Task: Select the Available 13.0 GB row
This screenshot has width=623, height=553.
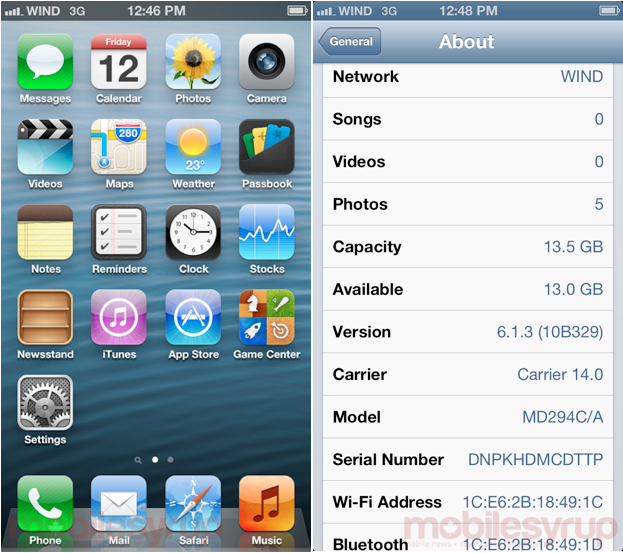Action: coord(468,289)
